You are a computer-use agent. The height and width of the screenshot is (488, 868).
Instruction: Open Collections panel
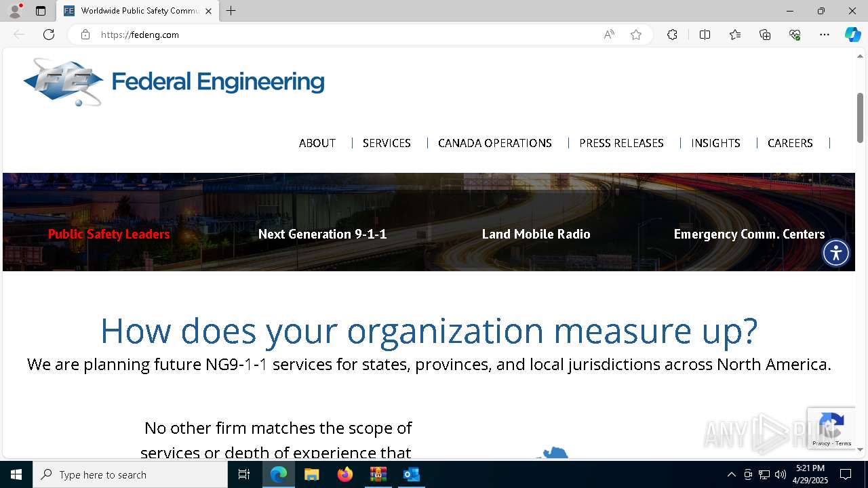[765, 35]
